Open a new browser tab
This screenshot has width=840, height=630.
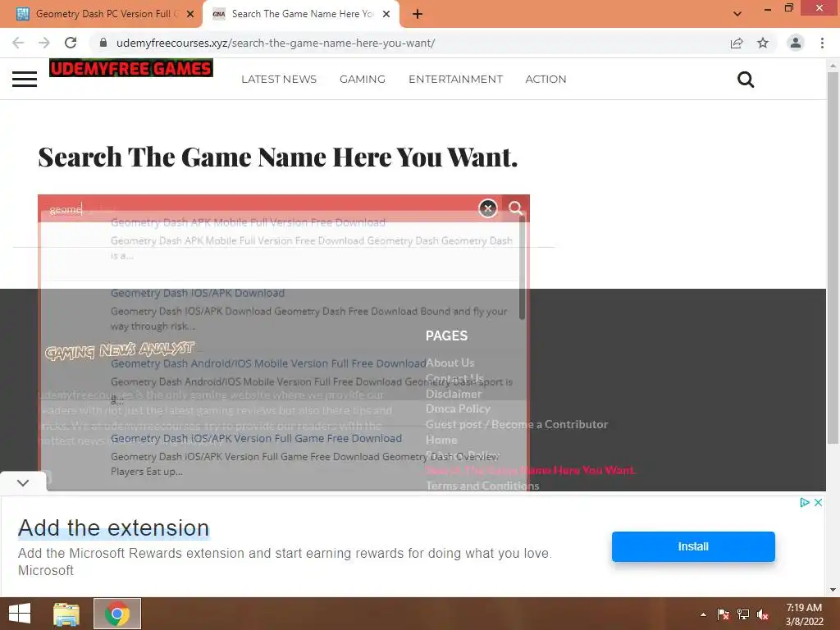(x=418, y=15)
